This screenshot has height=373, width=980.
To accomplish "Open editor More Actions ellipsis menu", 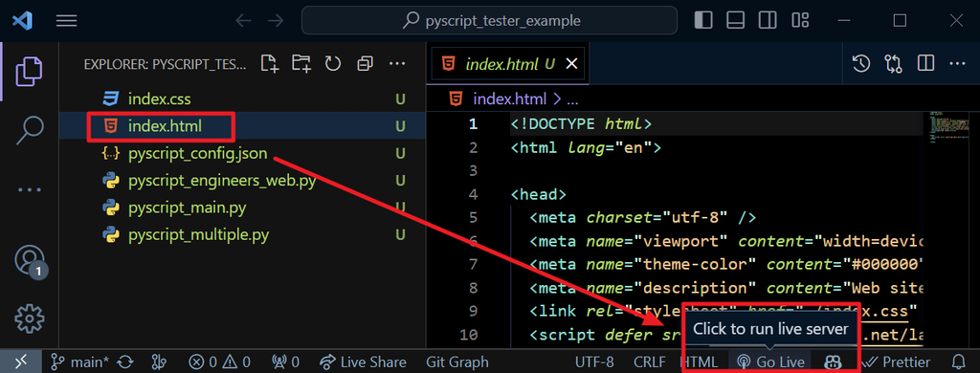I will coord(957,63).
